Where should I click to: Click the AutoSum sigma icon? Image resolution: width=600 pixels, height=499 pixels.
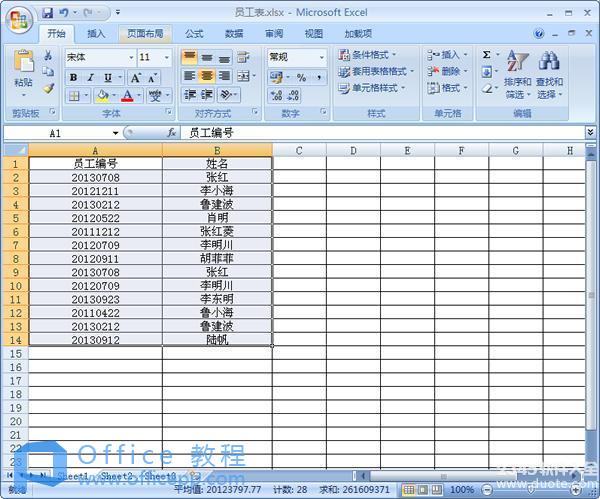(x=486, y=55)
